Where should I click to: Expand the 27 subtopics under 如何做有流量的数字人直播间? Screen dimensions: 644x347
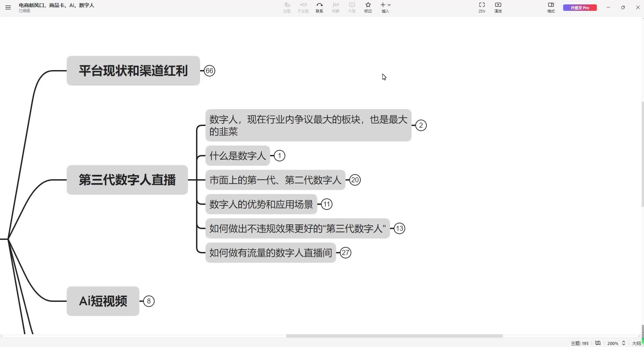coord(346,253)
